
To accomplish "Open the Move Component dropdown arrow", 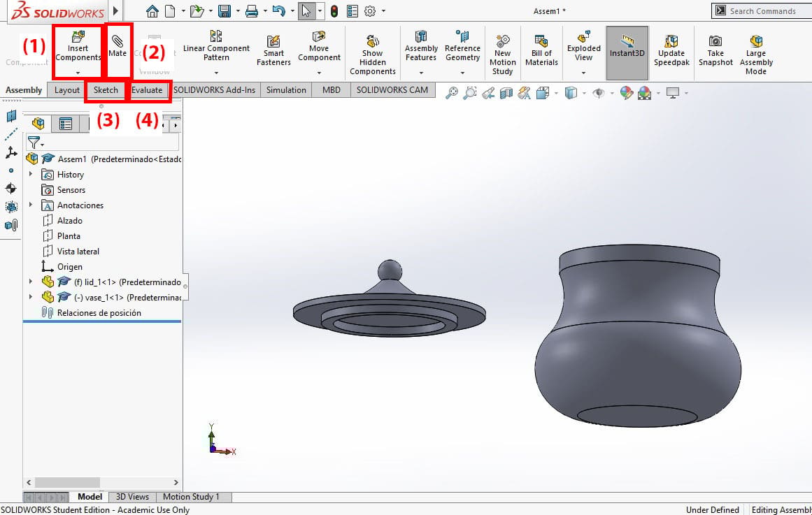I will [319, 73].
